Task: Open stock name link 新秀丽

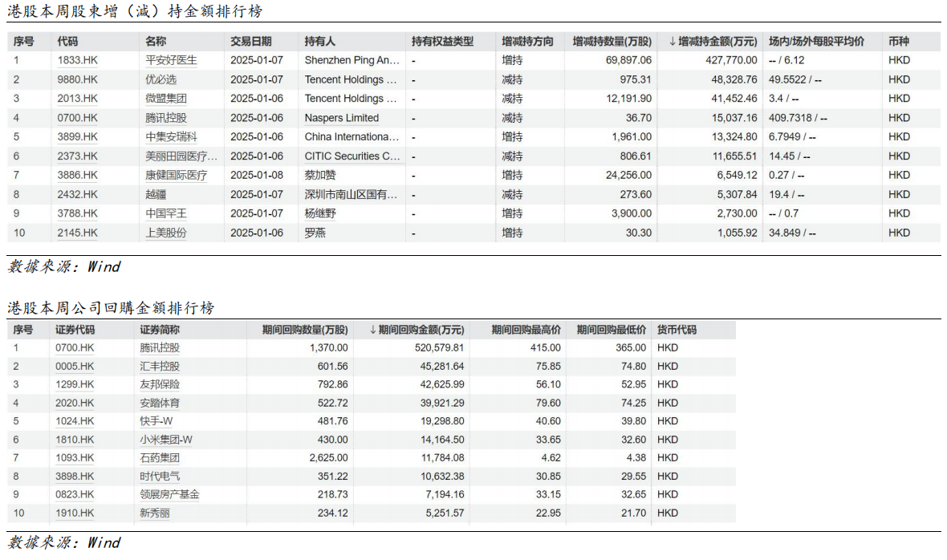Action: (x=155, y=513)
